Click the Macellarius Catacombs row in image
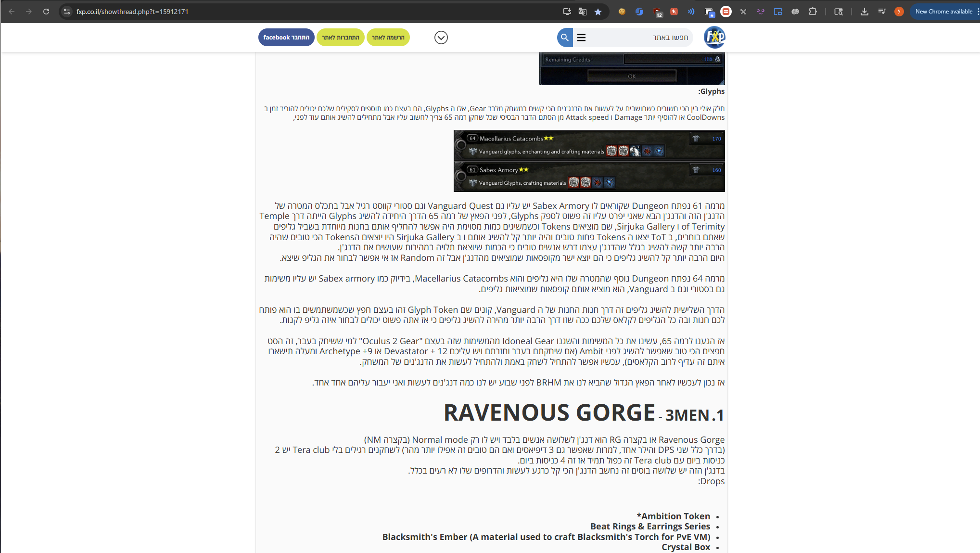The width and height of the screenshot is (980, 553). point(589,145)
